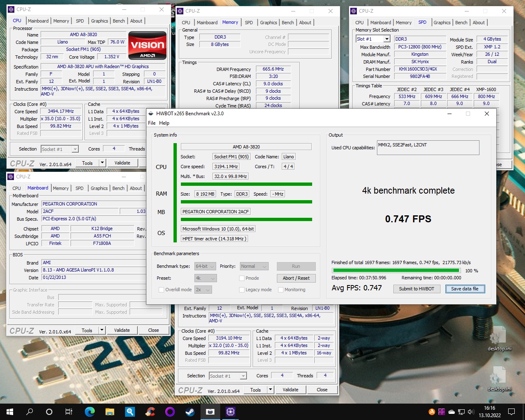Image resolution: width=525 pixels, height=420 pixels.
Task: Open the purple ring app on taskbar
Action: pyautogui.click(x=170, y=412)
